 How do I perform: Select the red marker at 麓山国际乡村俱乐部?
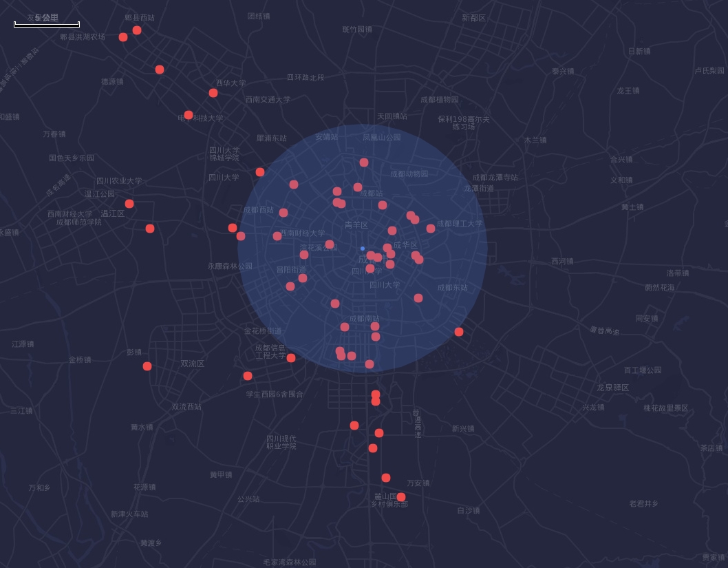pos(401,497)
